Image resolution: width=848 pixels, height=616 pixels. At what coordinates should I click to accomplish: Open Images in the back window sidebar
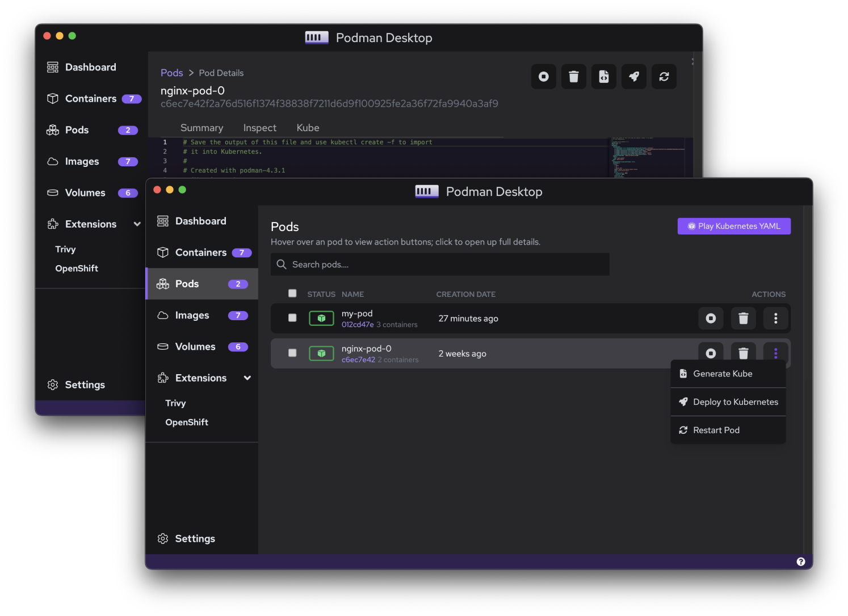click(92, 162)
